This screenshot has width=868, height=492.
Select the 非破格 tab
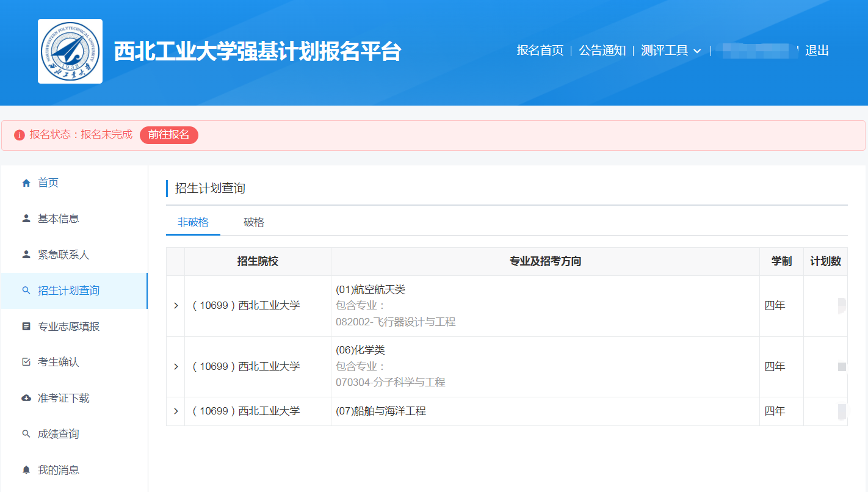(193, 222)
